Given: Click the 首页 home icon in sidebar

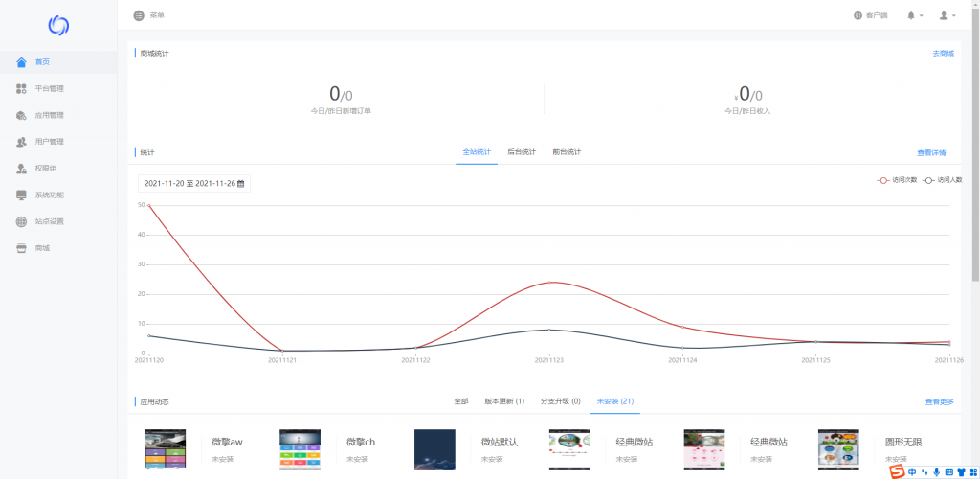Looking at the screenshot, I should 22,62.
